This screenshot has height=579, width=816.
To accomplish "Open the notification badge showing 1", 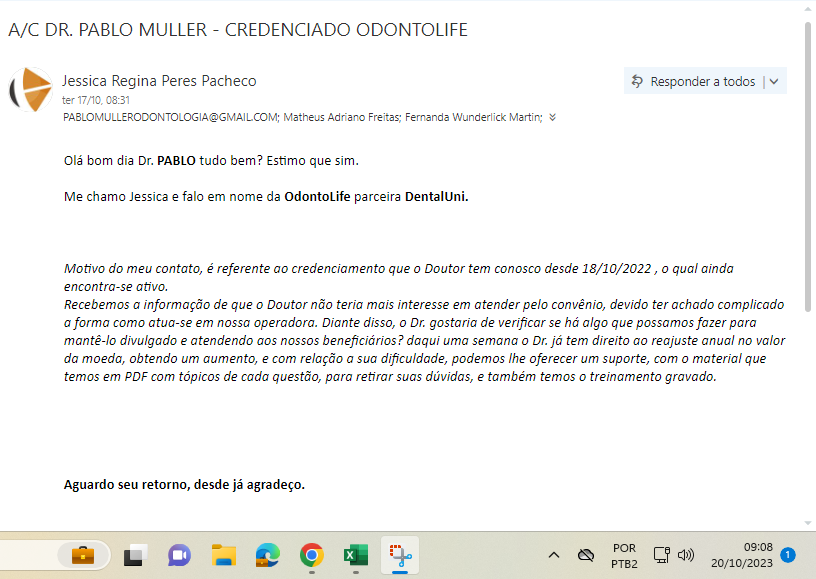I will [x=788, y=555].
